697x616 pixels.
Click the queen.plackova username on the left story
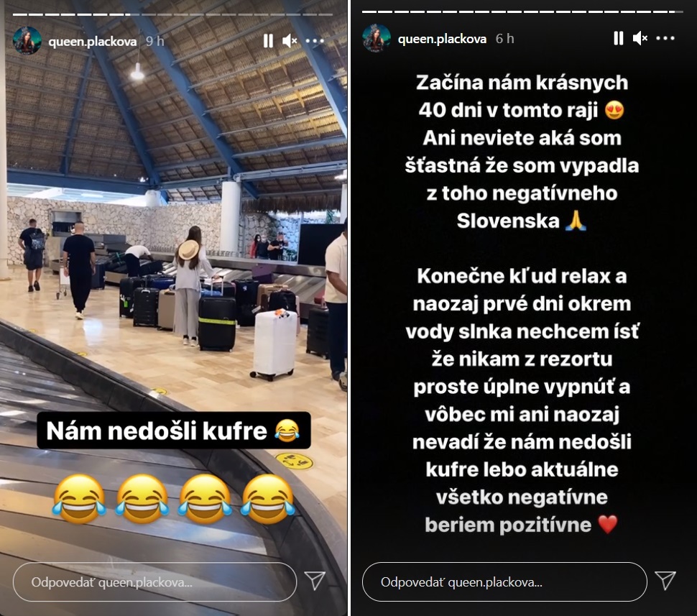point(93,42)
